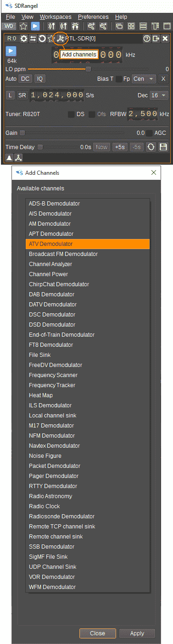Start acquisition with the blue play button
173x644 pixels.
(x=11, y=51)
